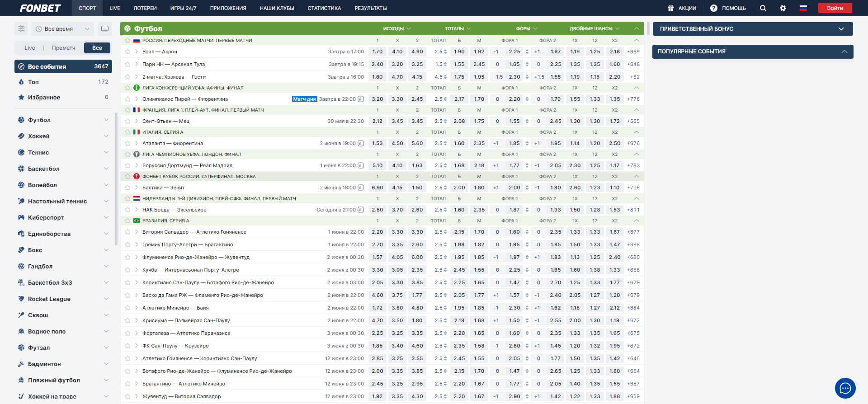Click the question mark help icon
Image resolution: width=868 pixels, height=404 pixels.
click(x=714, y=8)
